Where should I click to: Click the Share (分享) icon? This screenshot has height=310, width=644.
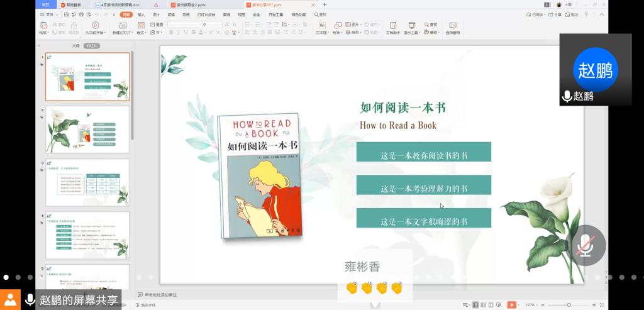[x=555, y=14]
